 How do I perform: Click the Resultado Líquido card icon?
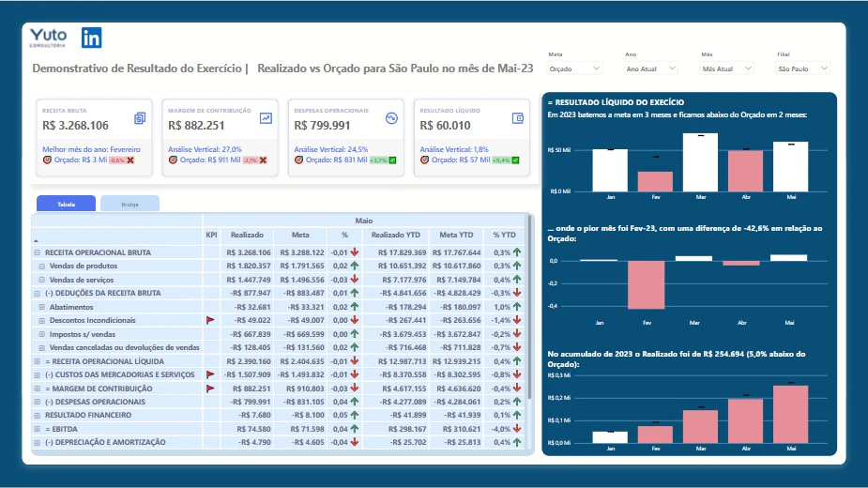point(517,118)
